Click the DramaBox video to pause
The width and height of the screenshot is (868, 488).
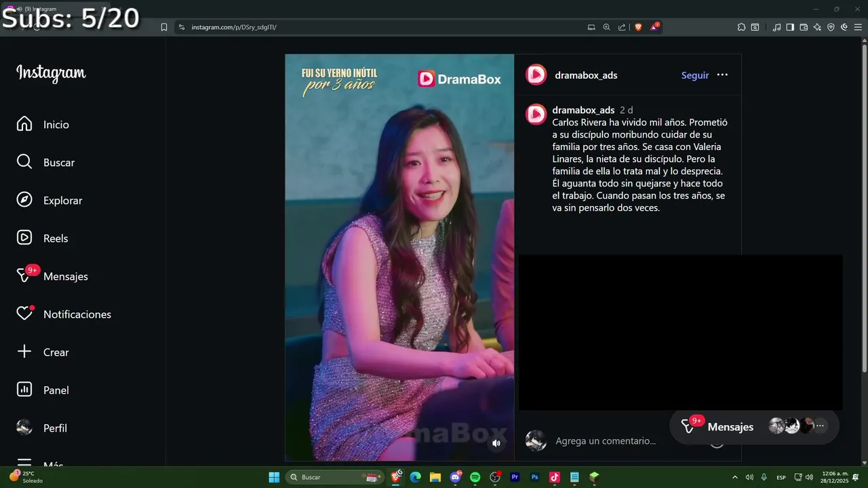pos(399,258)
